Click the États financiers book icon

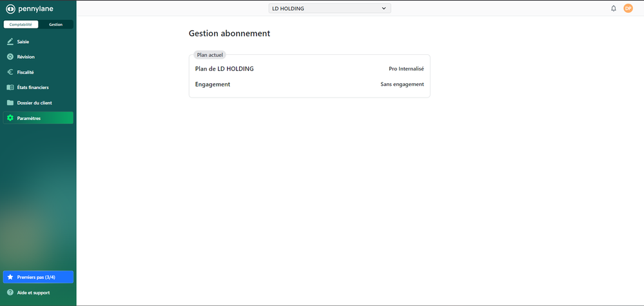tap(10, 87)
